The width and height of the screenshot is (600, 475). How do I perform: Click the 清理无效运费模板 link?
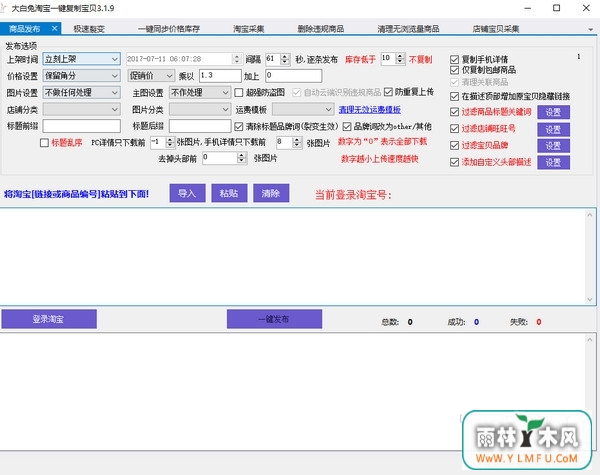click(370, 110)
